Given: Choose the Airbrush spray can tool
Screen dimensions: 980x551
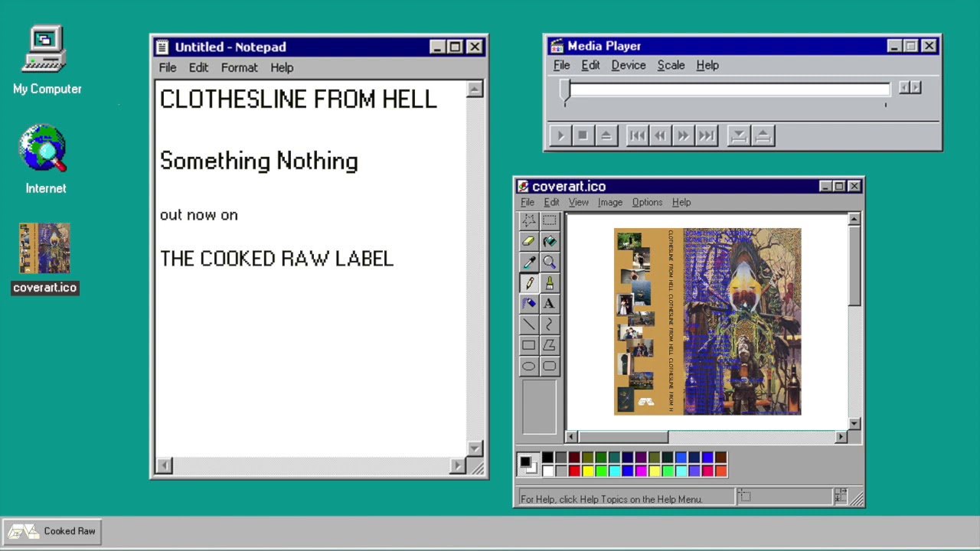Looking at the screenshot, I should [528, 303].
